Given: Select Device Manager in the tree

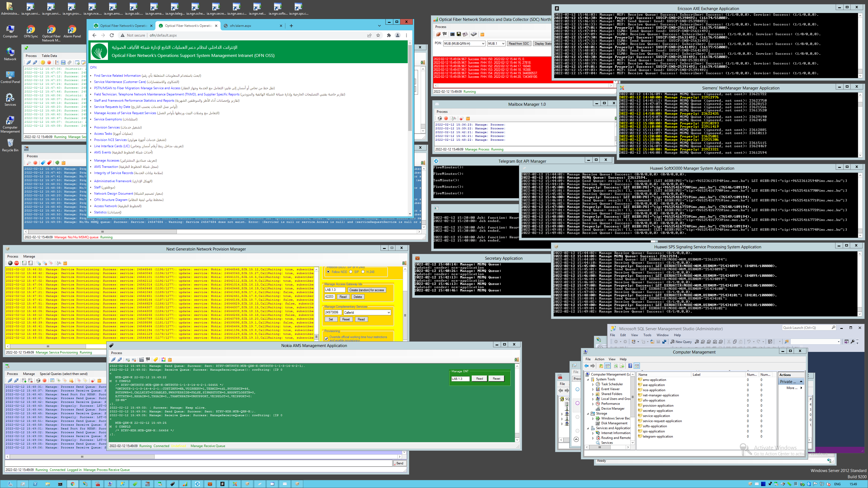Looking at the screenshot, I should point(612,409).
